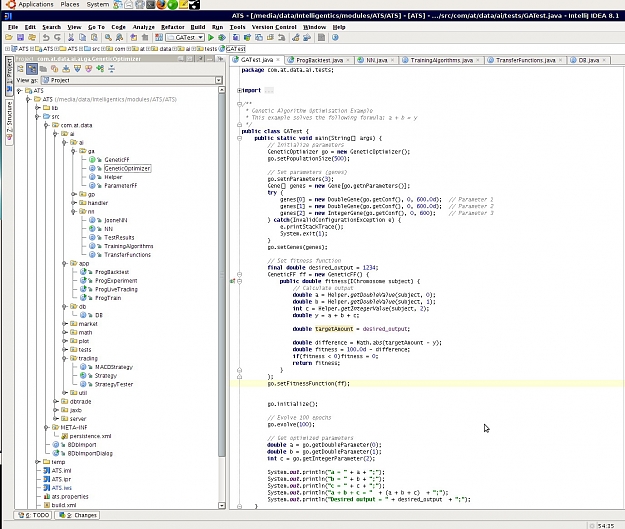Click the Make Project icon
This screenshot has height=529, width=625.
click(159, 37)
